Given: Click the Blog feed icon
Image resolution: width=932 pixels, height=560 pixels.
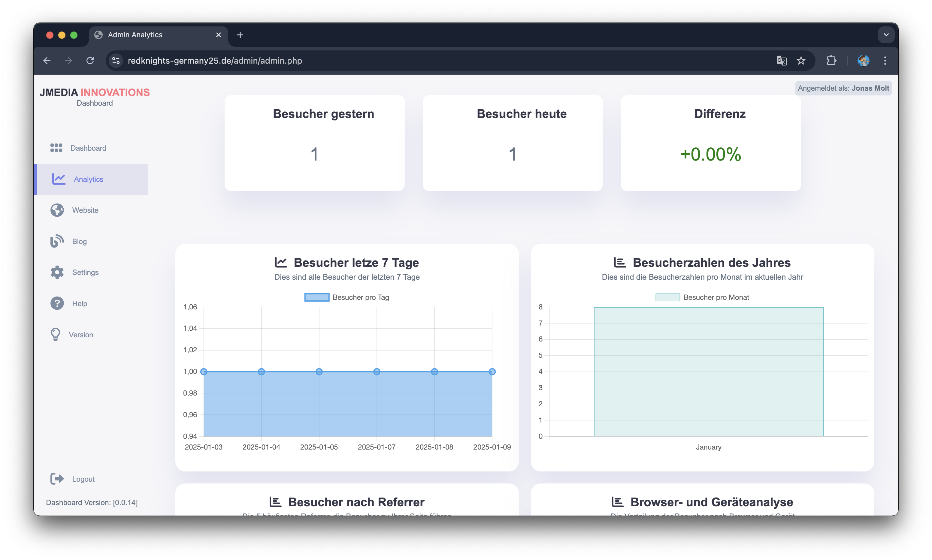Looking at the screenshot, I should (x=57, y=241).
